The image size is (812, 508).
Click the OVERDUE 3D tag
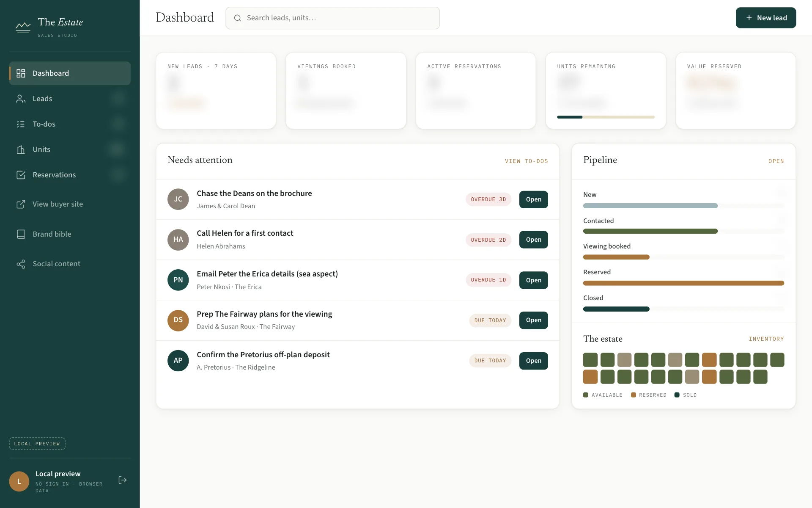(488, 199)
